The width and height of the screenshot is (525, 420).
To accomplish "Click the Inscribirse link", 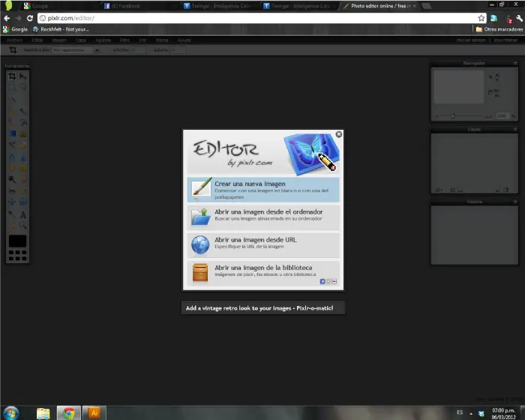I will (x=505, y=40).
